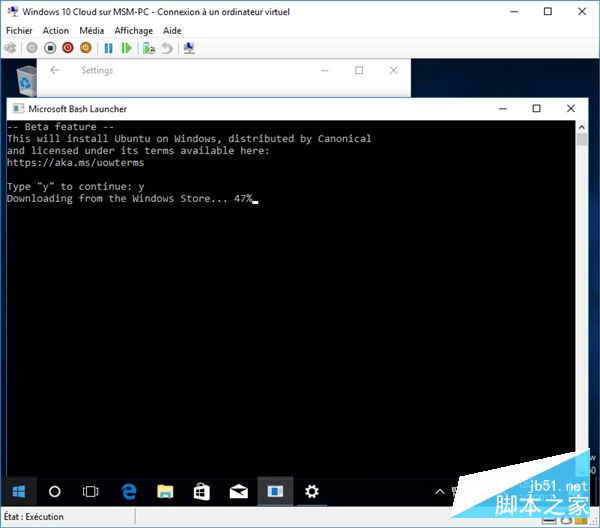Open the Windows Start menu
This screenshot has height=528, width=600.
pos(18,491)
